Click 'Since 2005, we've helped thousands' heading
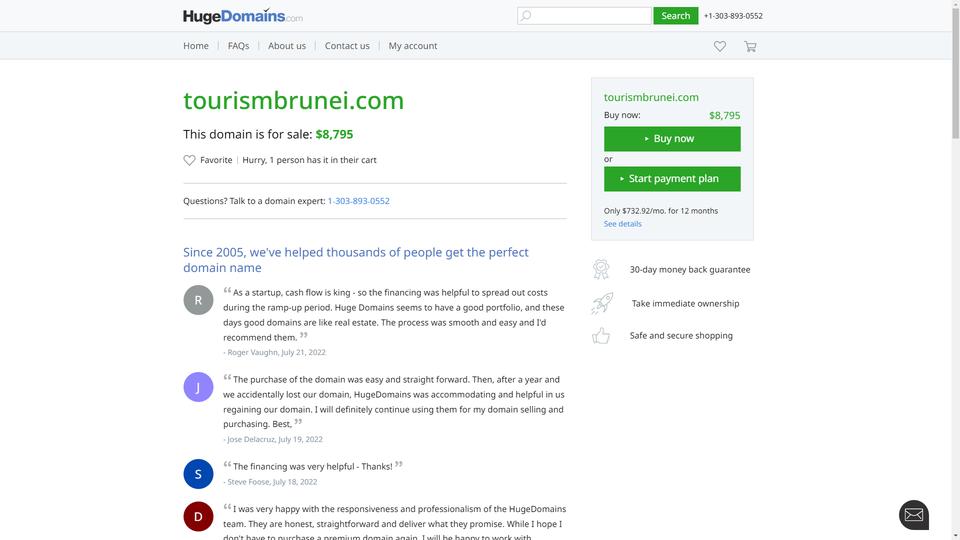The width and height of the screenshot is (960, 540). (356, 260)
